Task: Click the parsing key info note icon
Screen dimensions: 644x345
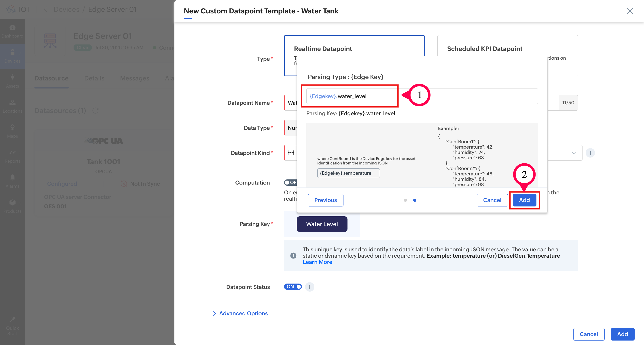Action: (x=293, y=256)
